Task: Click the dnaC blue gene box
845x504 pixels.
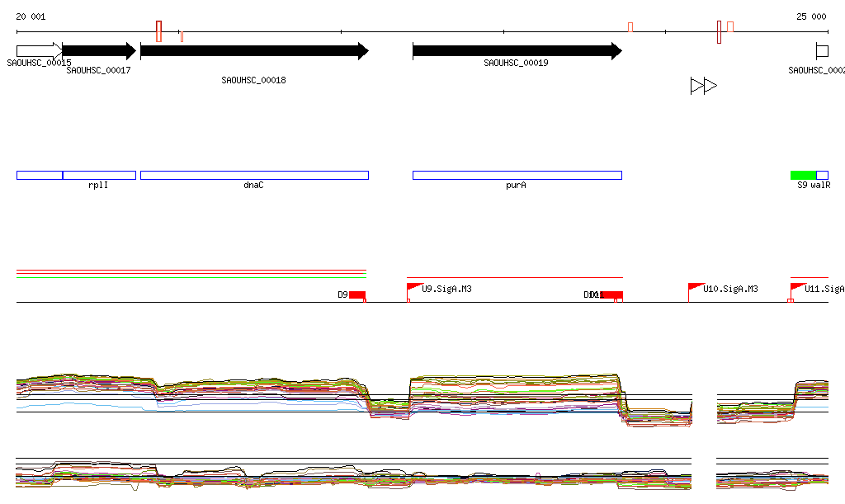Action: (x=254, y=175)
